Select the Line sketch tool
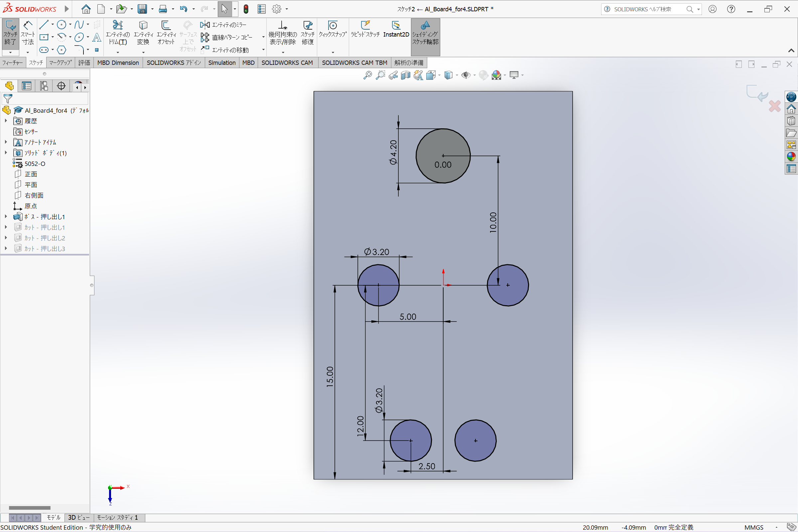The width and height of the screenshot is (798, 532). click(x=44, y=24)
